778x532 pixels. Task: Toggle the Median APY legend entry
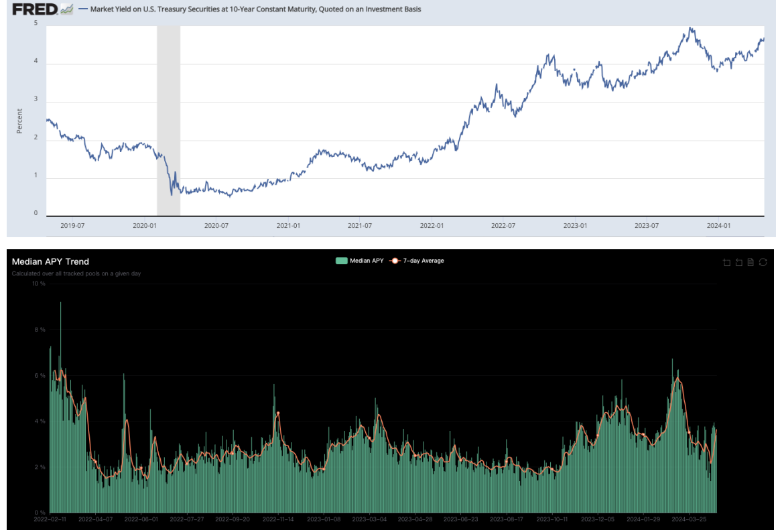click(x=359, y=261)
